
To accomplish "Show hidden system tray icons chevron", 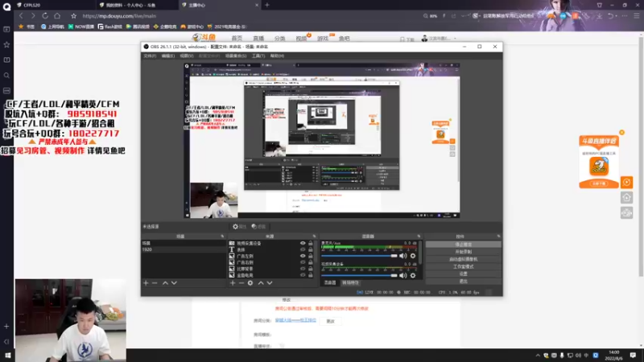I will coord(538,356).
